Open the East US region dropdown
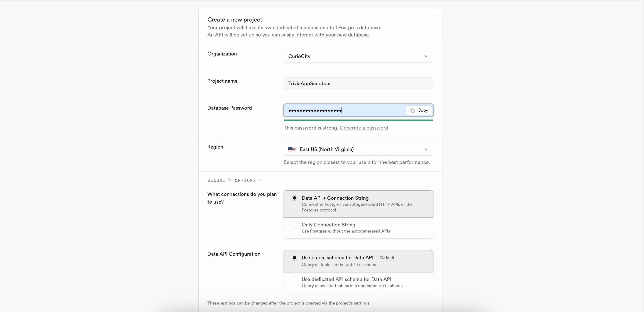Screen dimensions: 644x312 (355, 149)
